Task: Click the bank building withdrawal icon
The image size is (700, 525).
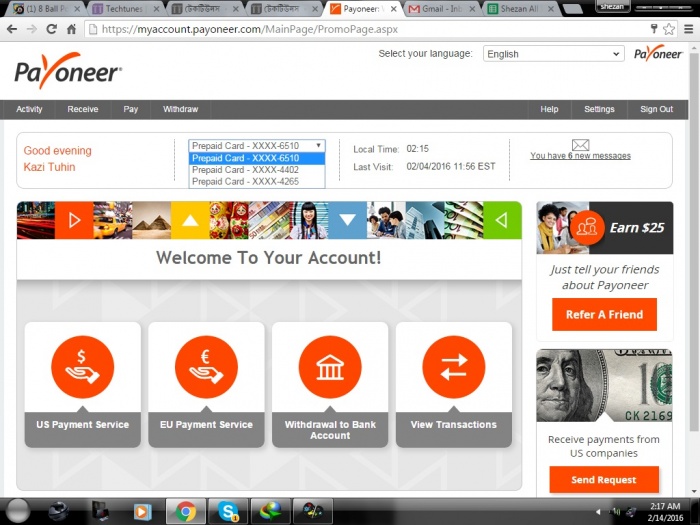Action: (x=330, y=367)
